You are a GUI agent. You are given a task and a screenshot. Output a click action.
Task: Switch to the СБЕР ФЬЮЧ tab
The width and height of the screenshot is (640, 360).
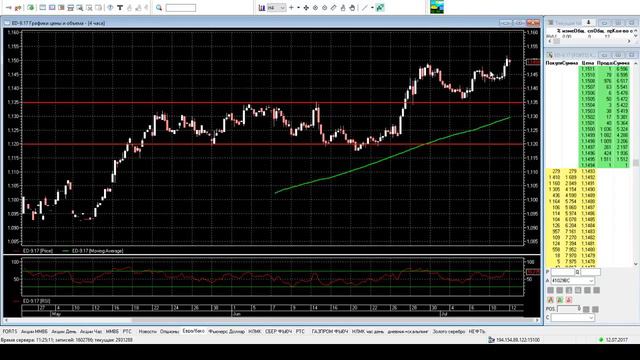(x=278, y=331)
